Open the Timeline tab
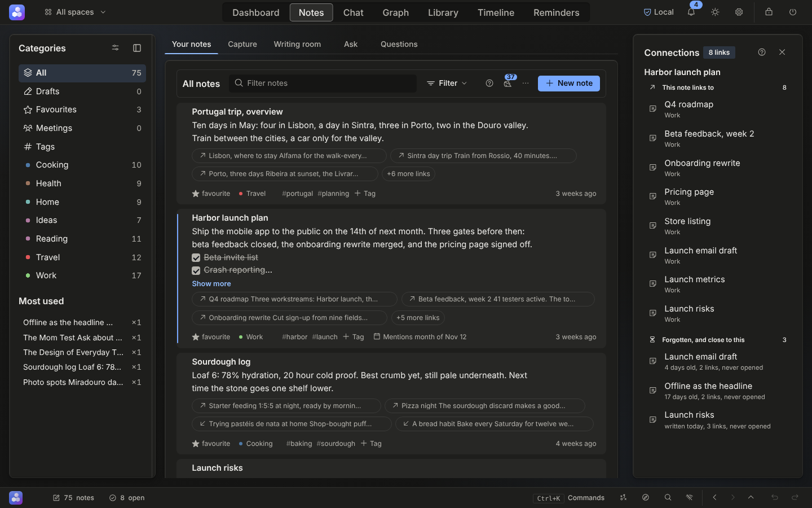 [496, 12]
